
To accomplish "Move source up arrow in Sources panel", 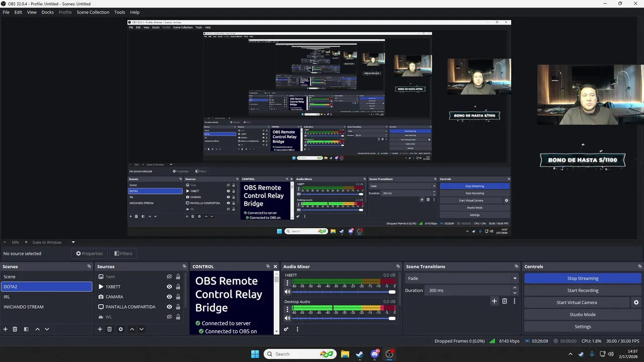I will [x=132, y=329].
